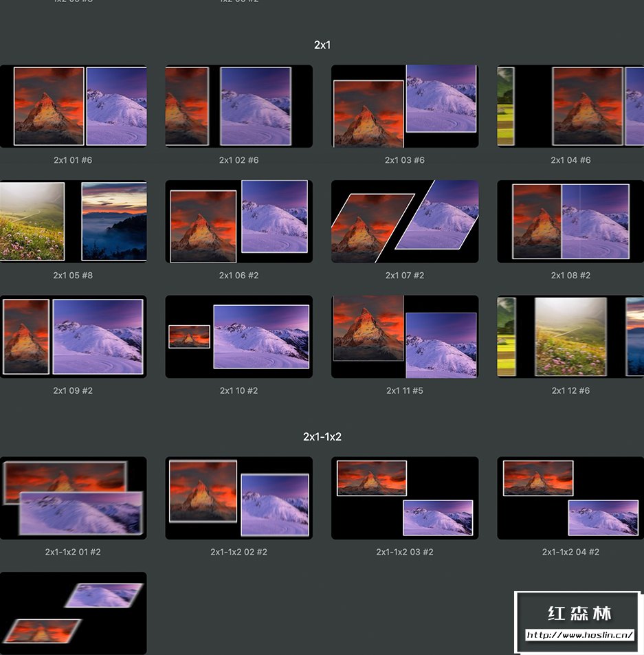The image size is (644, 655).
Task: Click the '2x1-1x2' section heading
Action: click(322, 437)
